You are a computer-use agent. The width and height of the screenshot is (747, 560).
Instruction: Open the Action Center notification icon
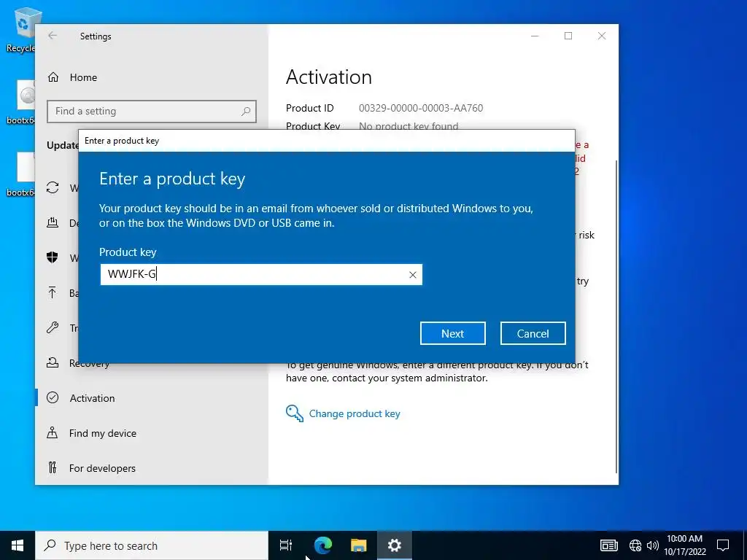pos(723,545)
